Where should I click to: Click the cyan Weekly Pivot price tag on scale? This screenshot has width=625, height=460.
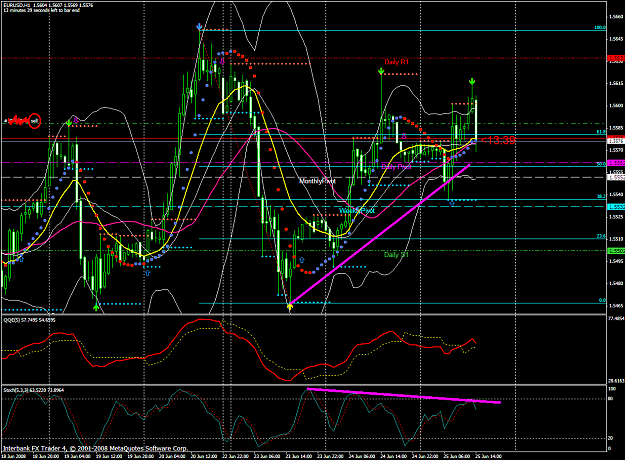(616, 207)
